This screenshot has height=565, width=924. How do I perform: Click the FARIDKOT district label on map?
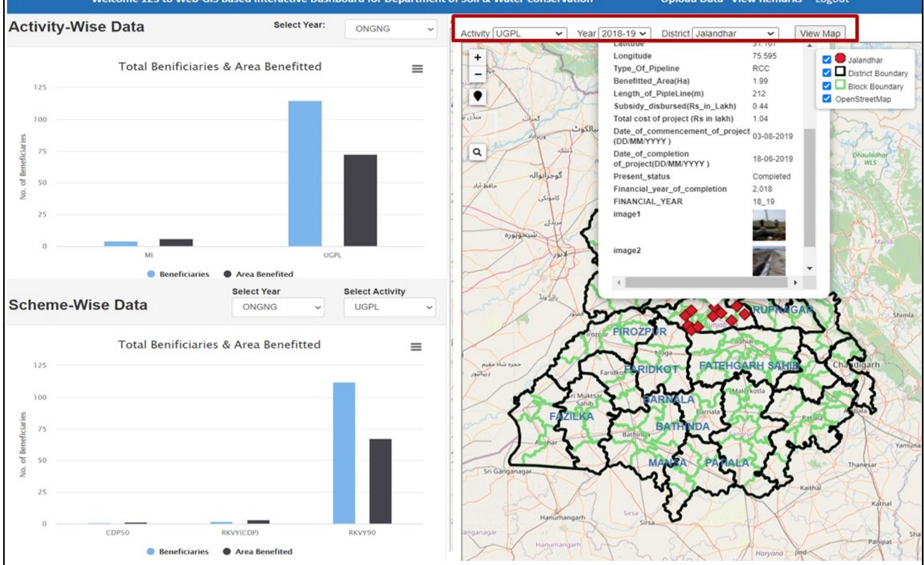pos(651,370)
